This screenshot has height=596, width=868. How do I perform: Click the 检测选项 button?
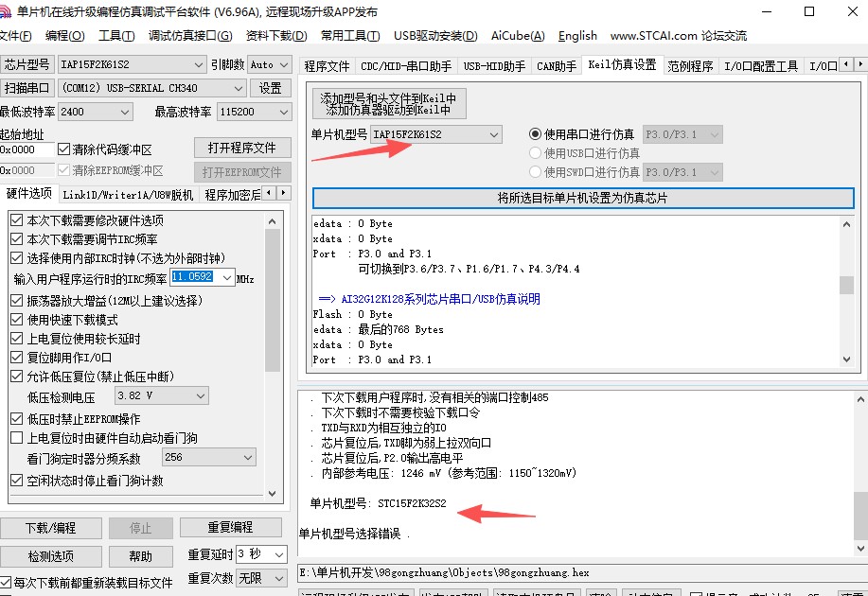pos(50,556)
